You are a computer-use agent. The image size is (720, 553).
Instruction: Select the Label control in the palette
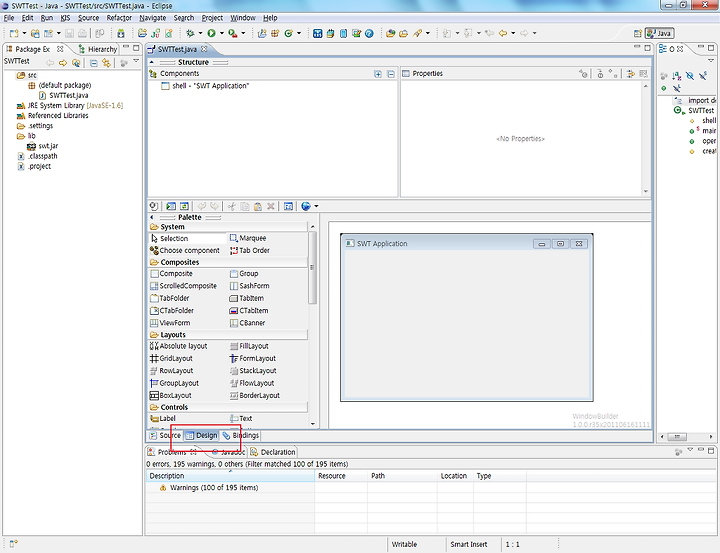pos(163,418)
